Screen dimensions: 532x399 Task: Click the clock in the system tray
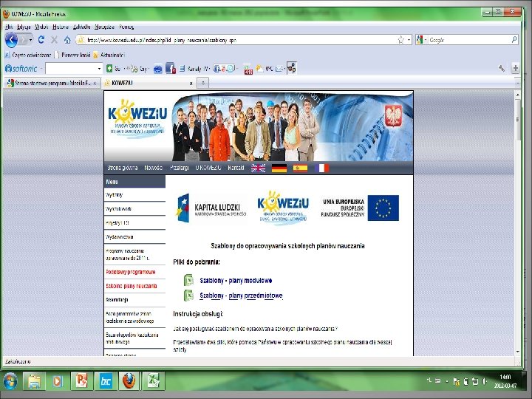(x=505, y=381)
